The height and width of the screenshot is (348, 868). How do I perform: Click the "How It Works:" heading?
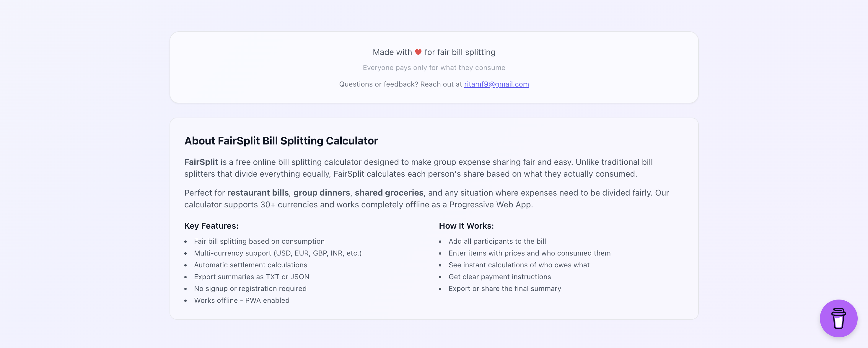pyautogui.click(x=466, y=226)
